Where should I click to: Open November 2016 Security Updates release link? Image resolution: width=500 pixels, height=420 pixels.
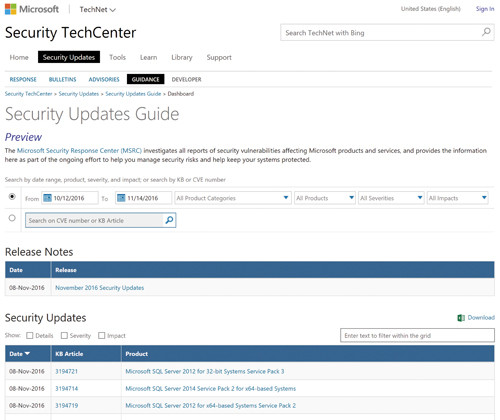[100, 287]
